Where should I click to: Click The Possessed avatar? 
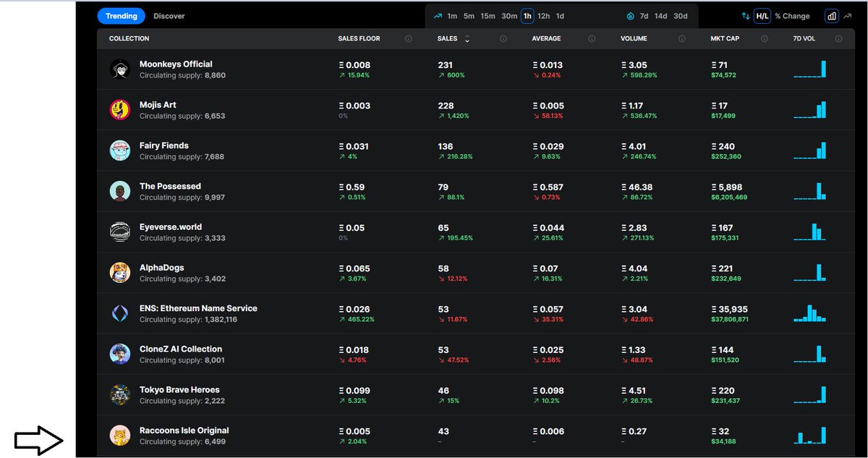[119, 191]
